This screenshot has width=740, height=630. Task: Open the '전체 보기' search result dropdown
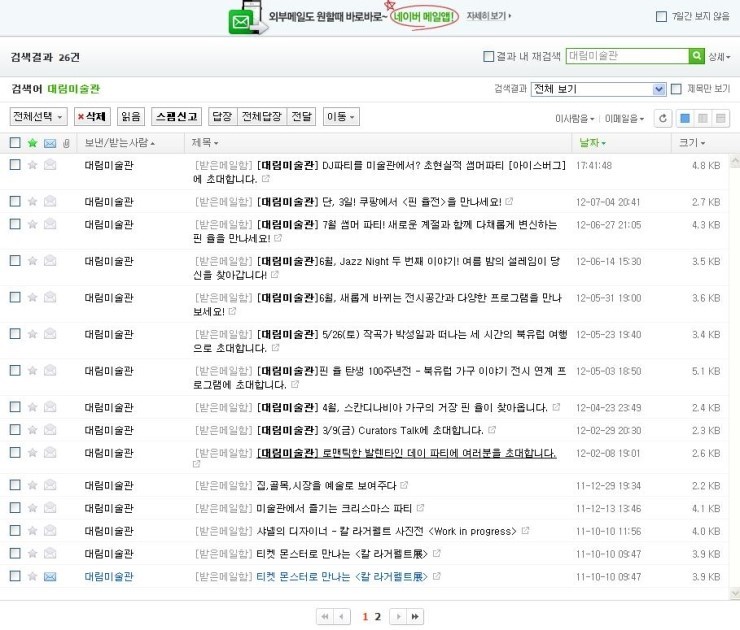pyautogui.click(x=598, y=89)
